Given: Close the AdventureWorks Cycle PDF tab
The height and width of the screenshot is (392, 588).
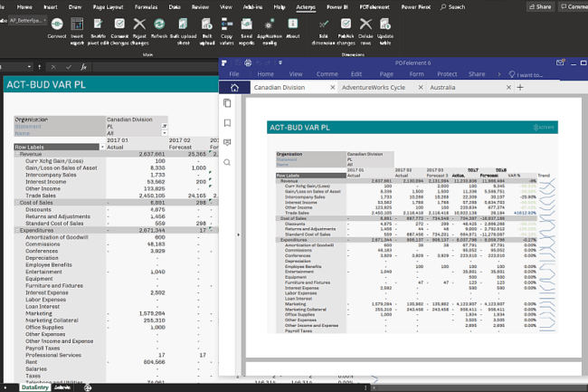Looking at the screenshot, I should point(421,88).
